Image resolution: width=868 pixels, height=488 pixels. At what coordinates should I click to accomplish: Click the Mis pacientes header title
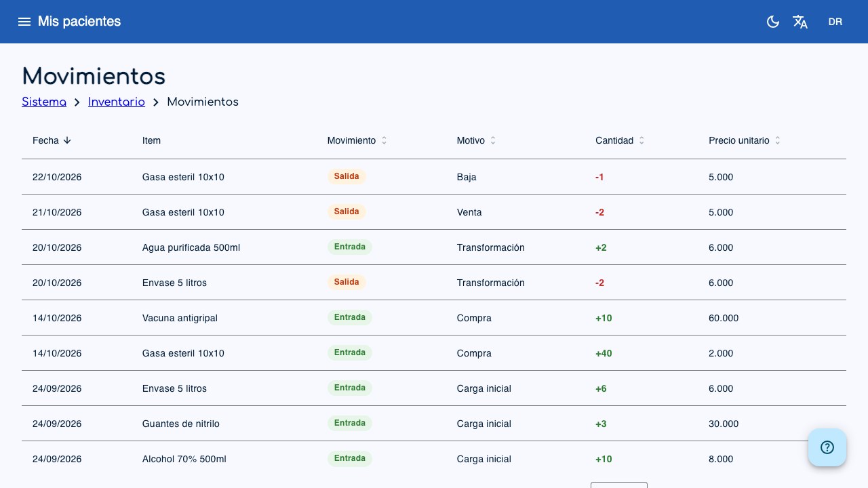(79, 22)
